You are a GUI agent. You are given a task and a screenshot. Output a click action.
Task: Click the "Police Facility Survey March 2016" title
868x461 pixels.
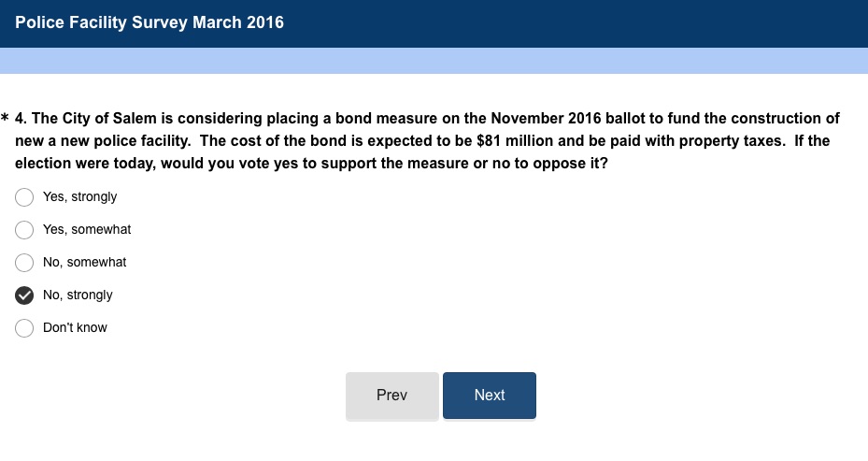pos(149,22)
